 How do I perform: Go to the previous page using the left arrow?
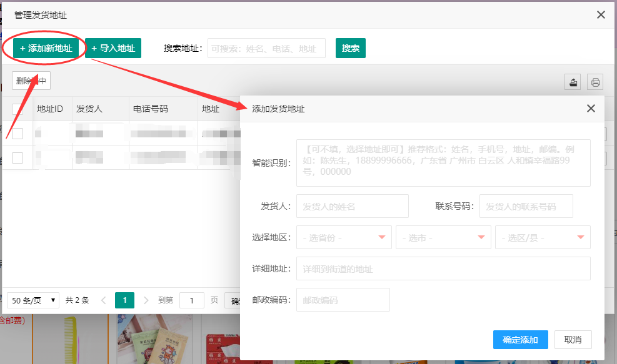[x=104, y=300]
